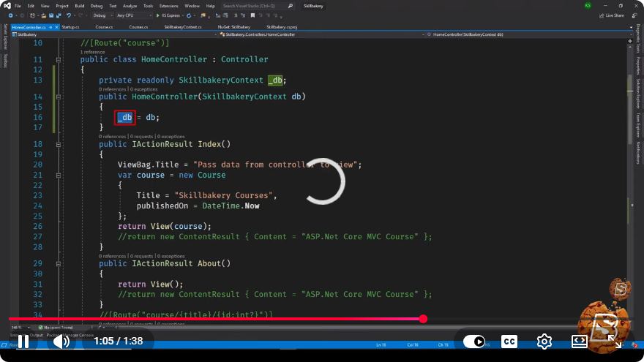The image size is (644, 362).
Task: Open video settings gear icon
Action: coord(544,342)
